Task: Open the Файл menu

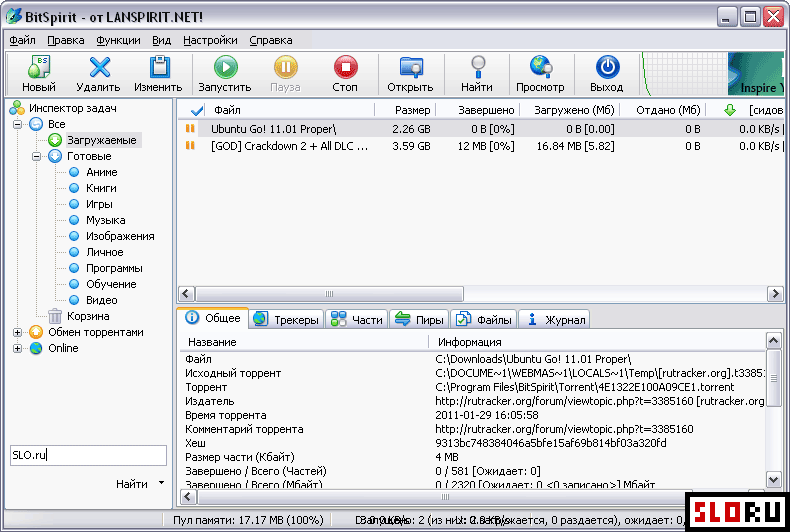Action: (22, 40)
